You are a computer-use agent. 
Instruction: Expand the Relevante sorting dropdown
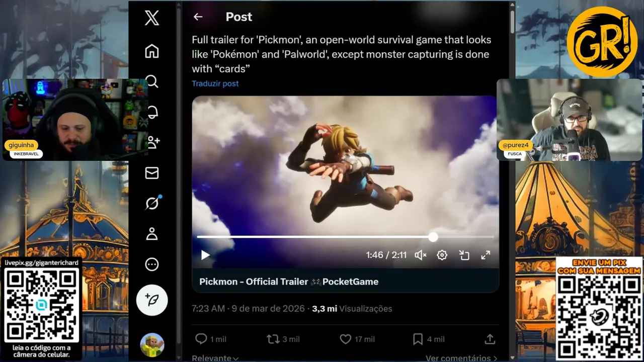215,358
